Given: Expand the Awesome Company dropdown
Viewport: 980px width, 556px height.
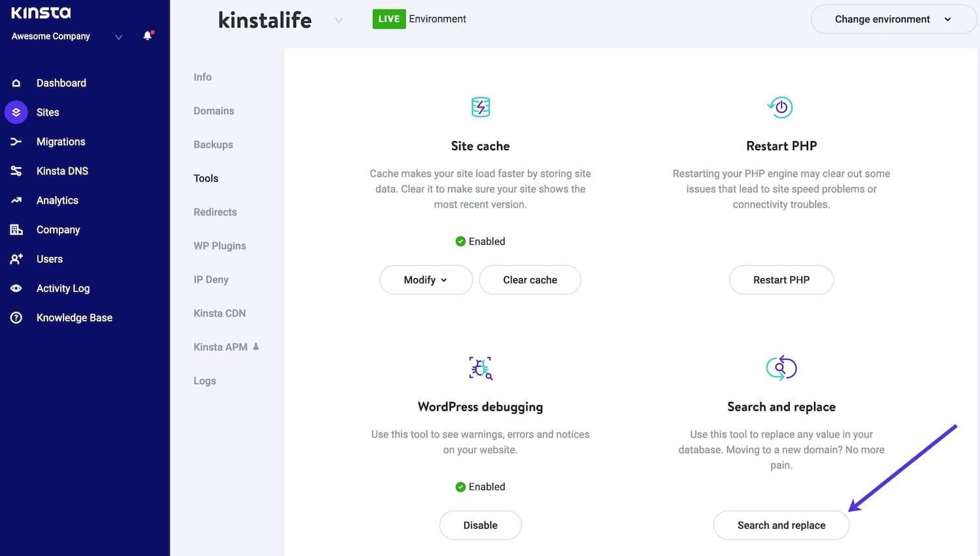Looking at the screenshot, I should pos(119,37).
